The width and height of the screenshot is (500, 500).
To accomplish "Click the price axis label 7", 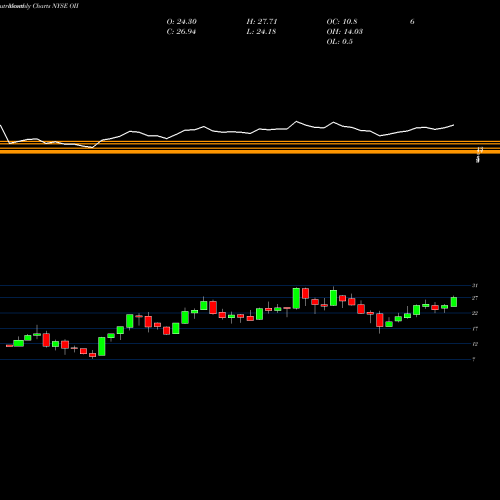I will [474, 359].
